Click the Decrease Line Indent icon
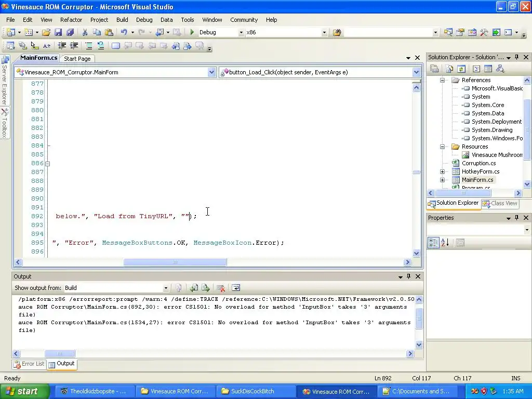The image size is (532, 399). [62, 46]
